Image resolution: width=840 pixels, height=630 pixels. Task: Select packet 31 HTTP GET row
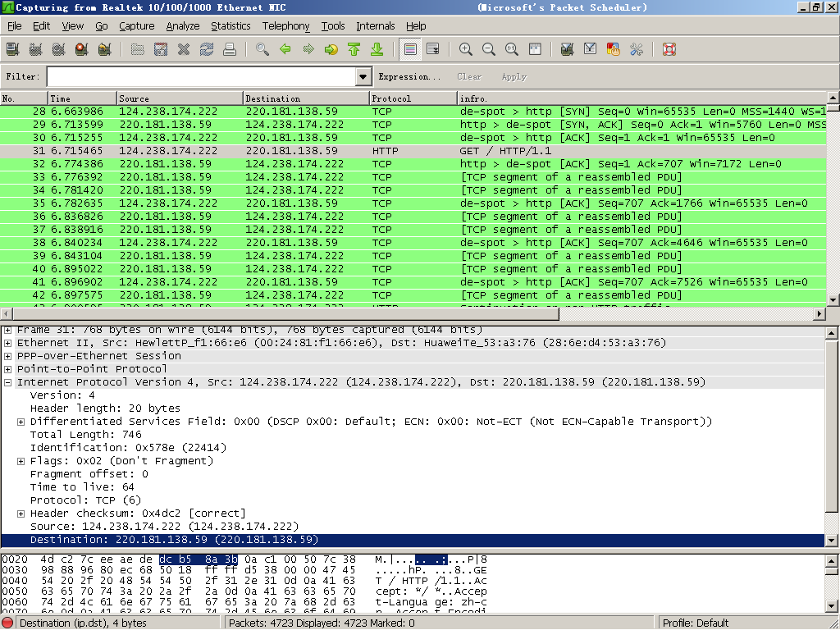pyautogui.click(x=413, y=151)
